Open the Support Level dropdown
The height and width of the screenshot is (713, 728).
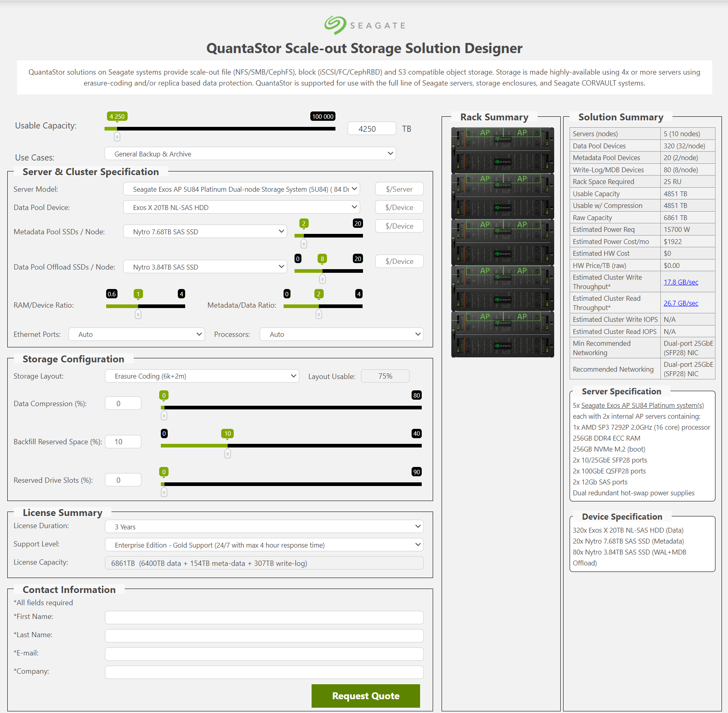264,545
